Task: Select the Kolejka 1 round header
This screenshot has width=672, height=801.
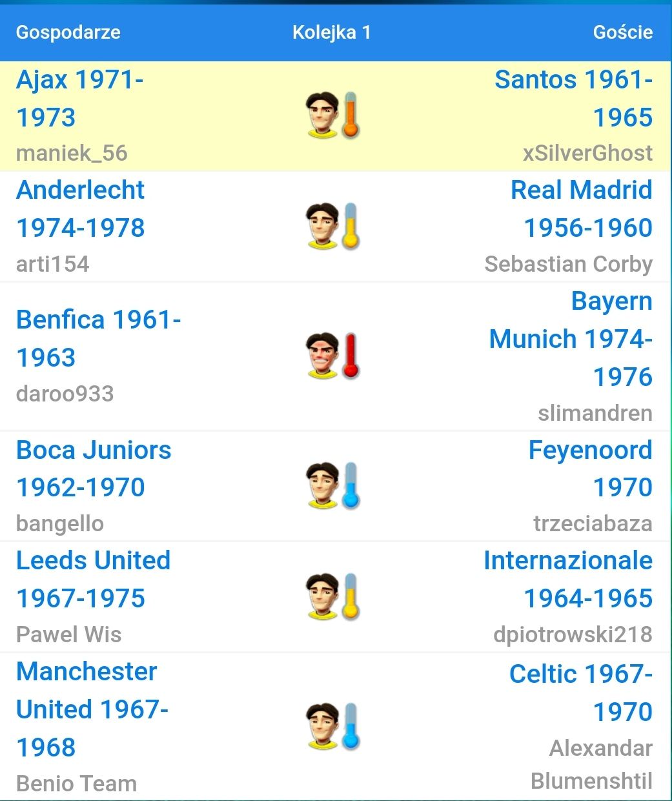Action: pos(332,32)
